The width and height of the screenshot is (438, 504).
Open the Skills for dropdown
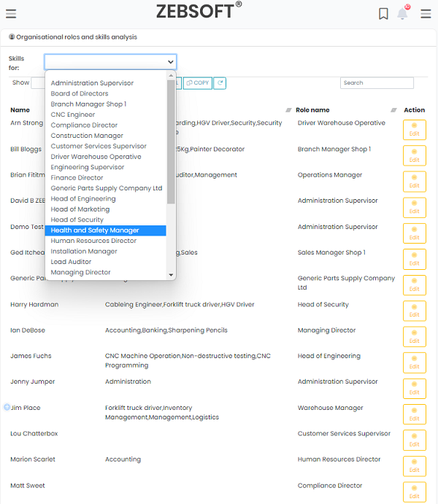click(110, 62)
